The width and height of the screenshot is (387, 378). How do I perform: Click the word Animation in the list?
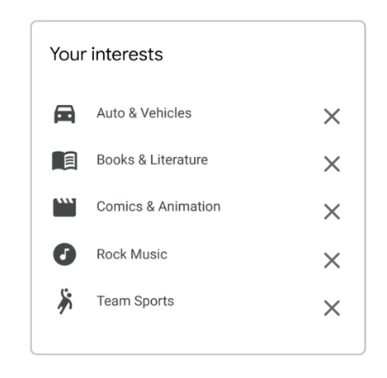pos(189,207)
